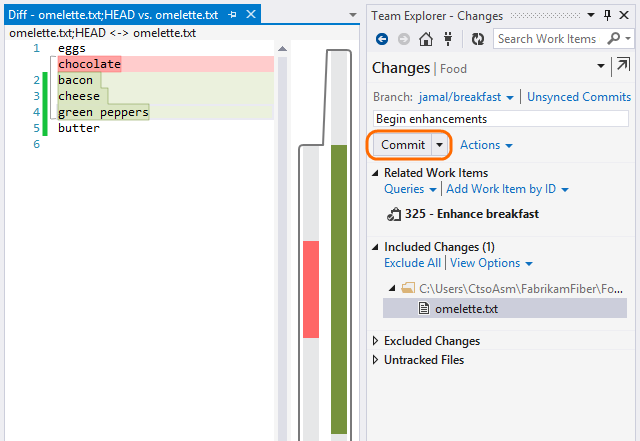Expand the Excluded Changes section
640x441 pixels.
click(376, 341)
